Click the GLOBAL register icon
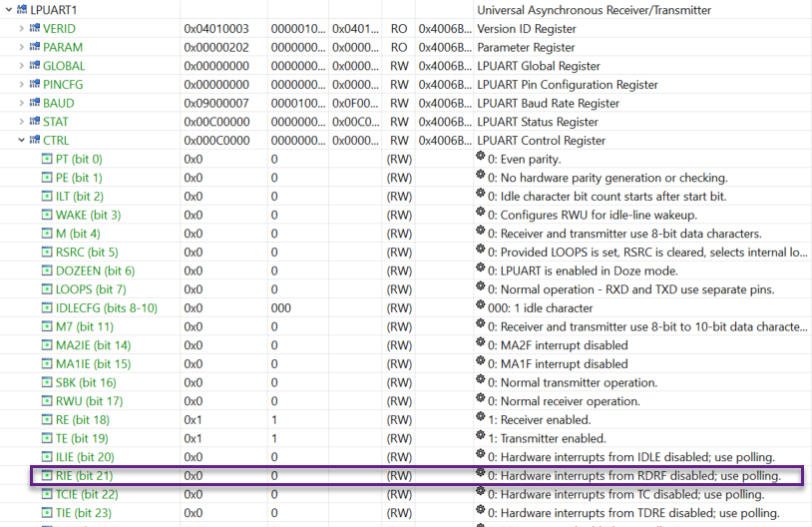This screenshot has height=527, width=812. click(x=35, y=65)
